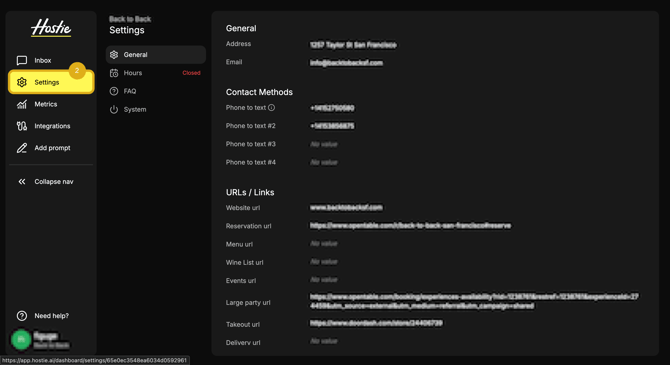Click the Phone to text #2 number value
670x365 pixels.
click(x=332, y=126)
